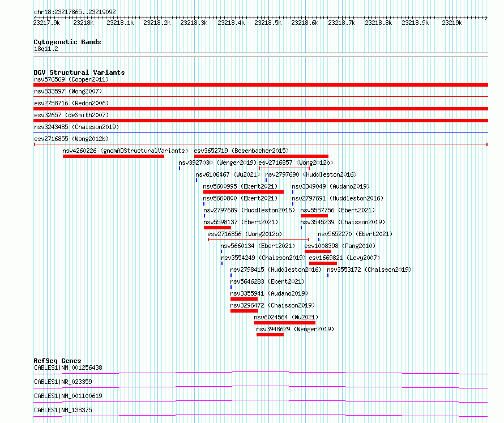504x423 pixels.
Task: Click the 23218.2k ruler tick label
Action: pos(157,23)
